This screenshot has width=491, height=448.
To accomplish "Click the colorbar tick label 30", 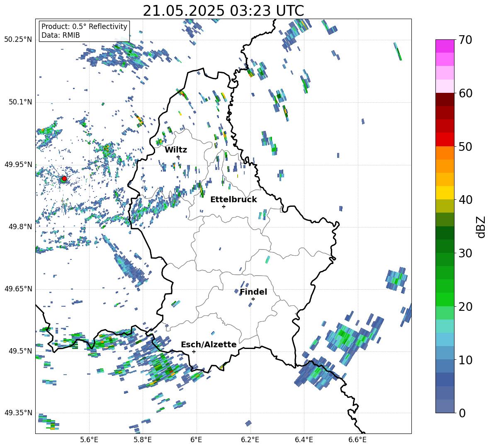I will pyautogui.click(x=465, y=253).
